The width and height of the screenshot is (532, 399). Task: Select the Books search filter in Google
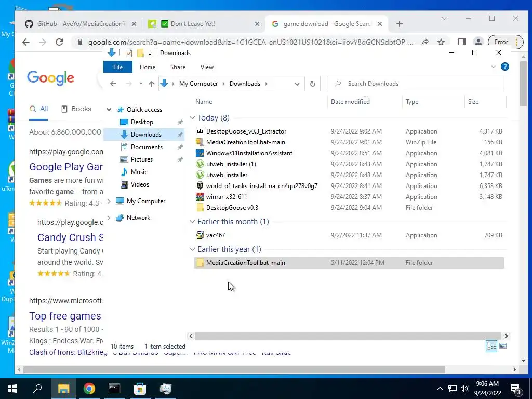76,109
